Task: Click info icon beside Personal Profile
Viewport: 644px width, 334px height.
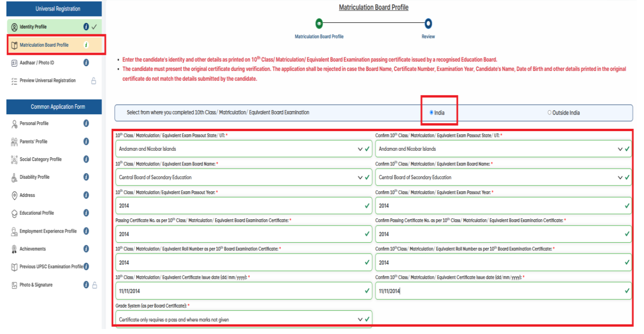Action: [x=86, y=123]
